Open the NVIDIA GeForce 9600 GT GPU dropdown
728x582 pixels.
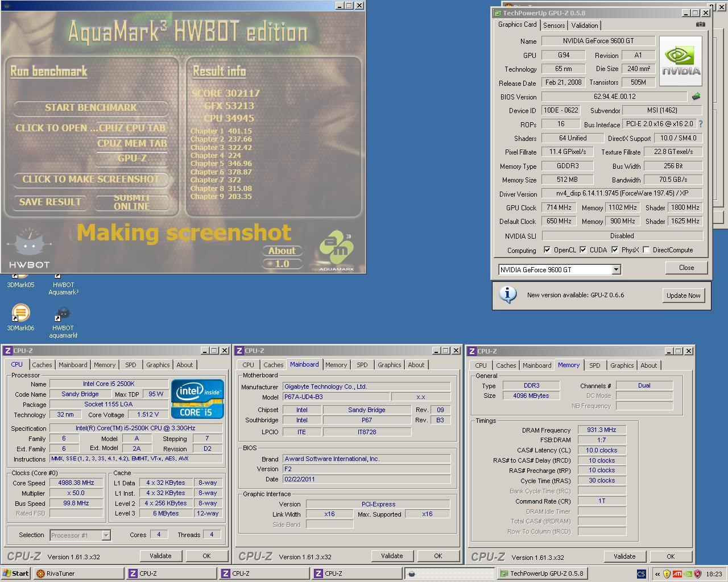(616, 269)
